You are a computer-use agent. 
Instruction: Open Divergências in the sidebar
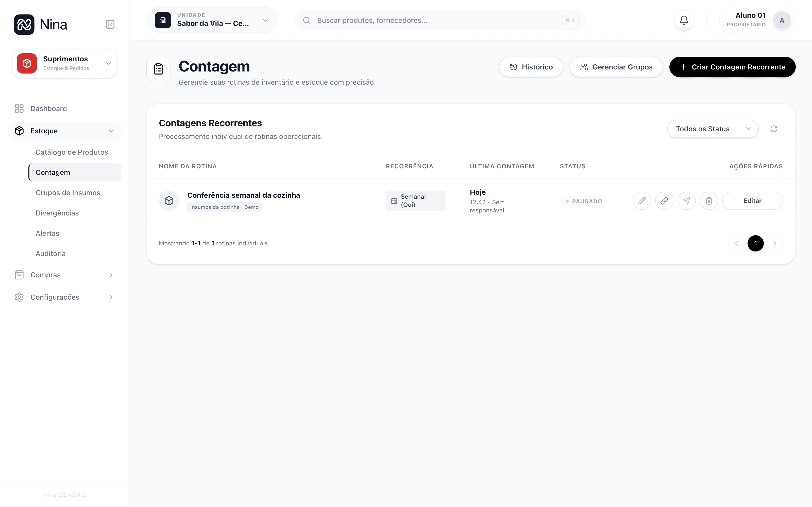click(57, 213)
